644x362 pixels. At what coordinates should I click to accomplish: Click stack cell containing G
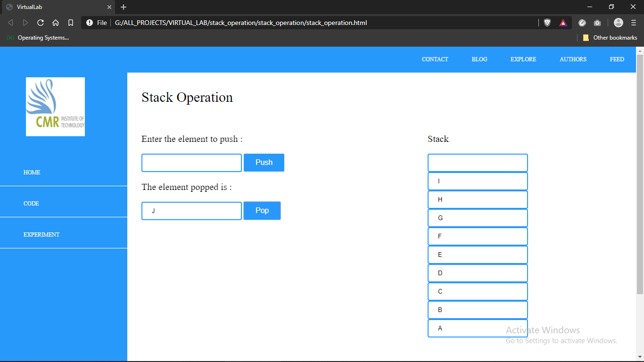click(x=478, y=218)
